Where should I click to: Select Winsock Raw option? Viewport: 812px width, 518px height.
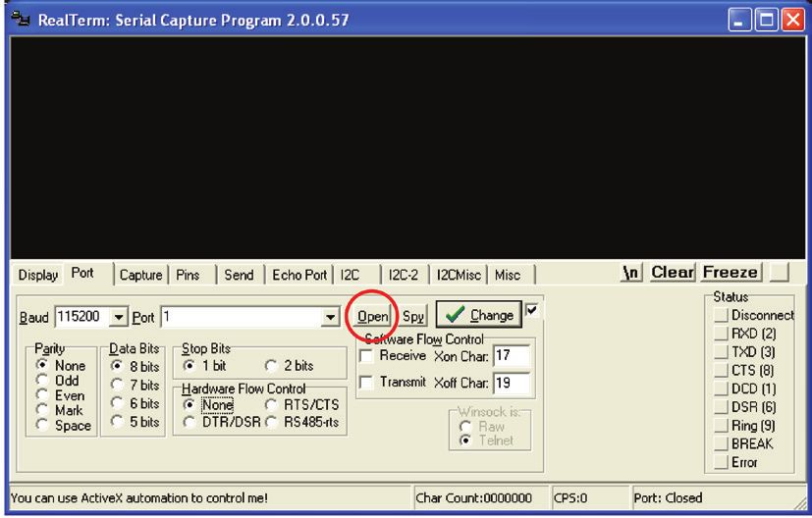tap(482, 427)
